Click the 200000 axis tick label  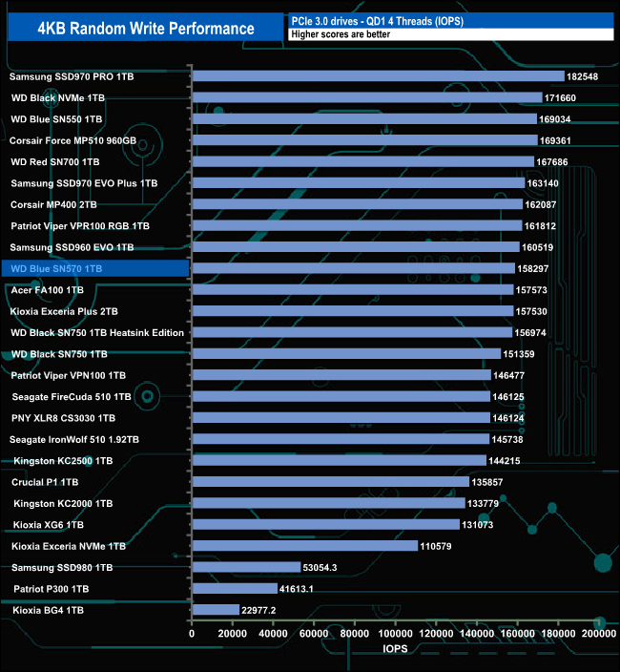coord(599,634)
